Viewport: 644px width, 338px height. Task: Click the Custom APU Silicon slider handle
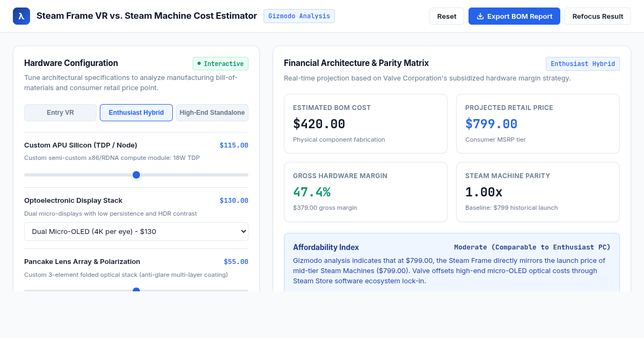click(136, 175)
